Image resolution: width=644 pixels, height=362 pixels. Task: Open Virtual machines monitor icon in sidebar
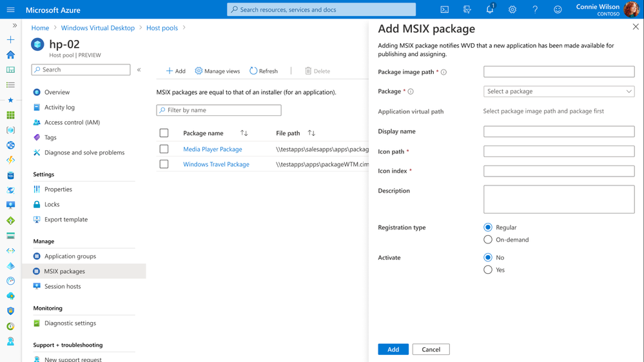(x=11, y=205)
